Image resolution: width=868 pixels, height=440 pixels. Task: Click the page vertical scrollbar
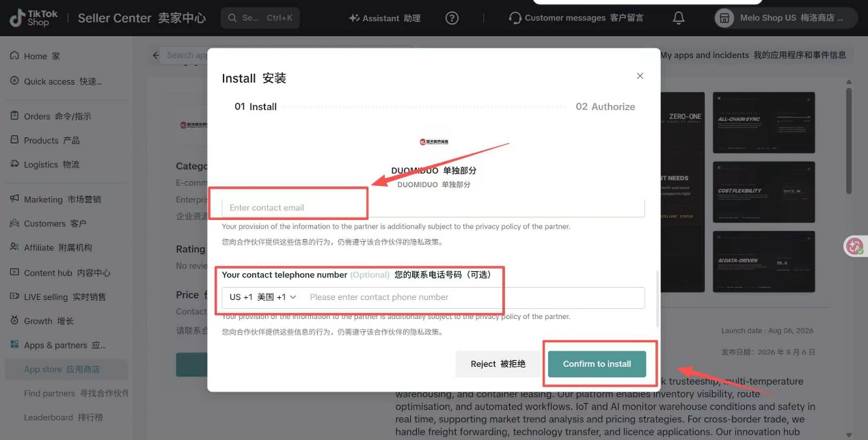click(x=849, y=140)
